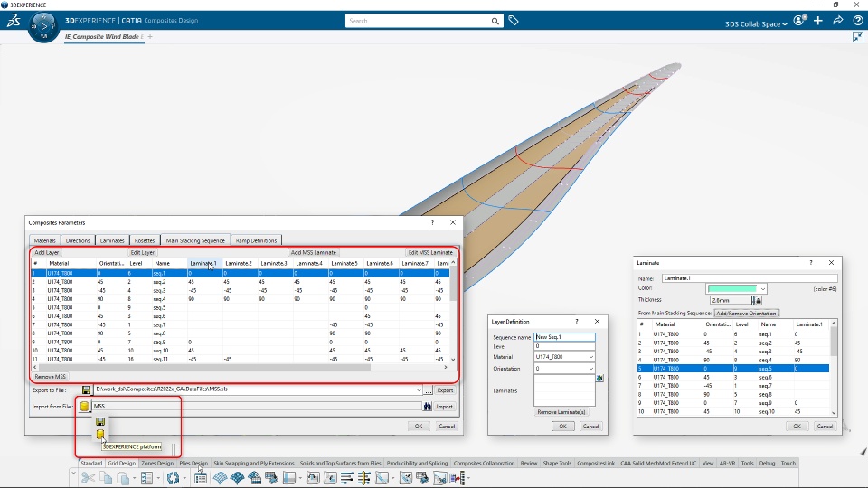Click Add/Remove Orientation button in Laminate dialog
This screenshot has width=868, height=488.
pyautogui.click(x=746, y=314)
